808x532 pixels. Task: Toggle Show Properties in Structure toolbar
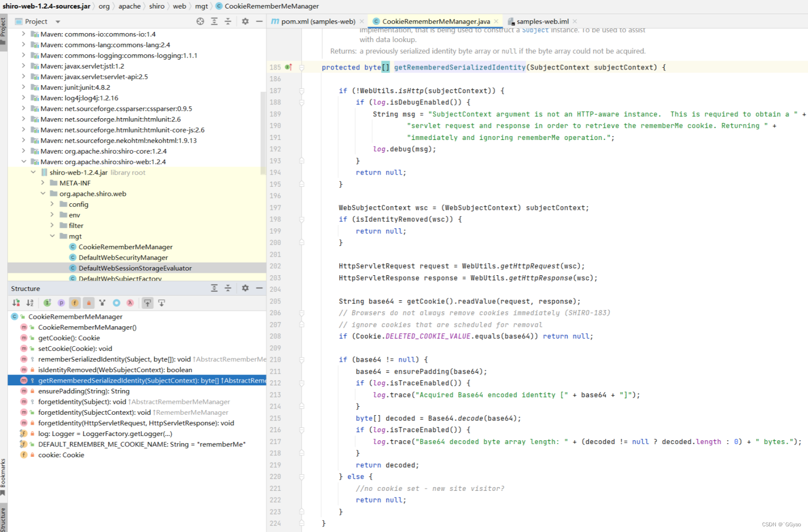pos(61,303)
